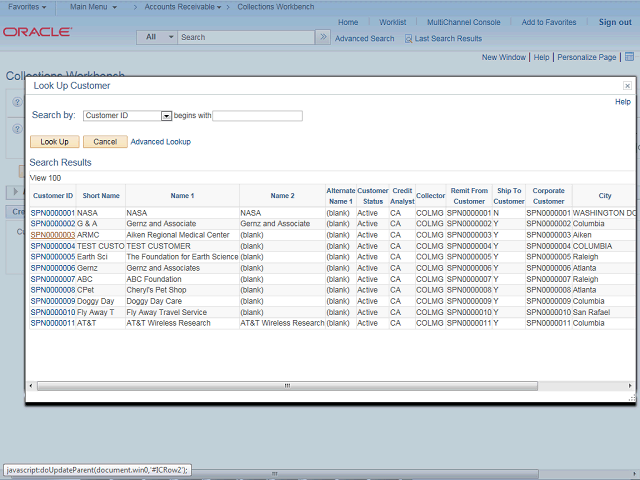
Task: Open the Accounts Receivable breadcrumb menu
Action: tap(180, 7)
